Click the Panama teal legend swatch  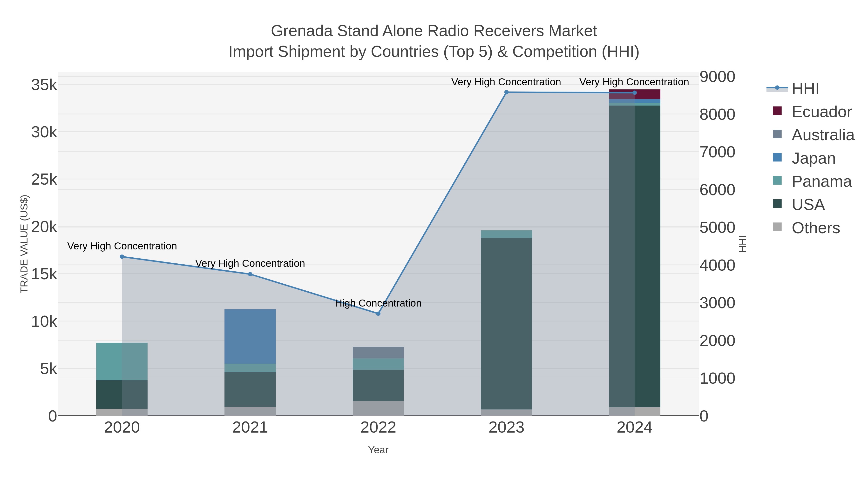tap(777, 180)
